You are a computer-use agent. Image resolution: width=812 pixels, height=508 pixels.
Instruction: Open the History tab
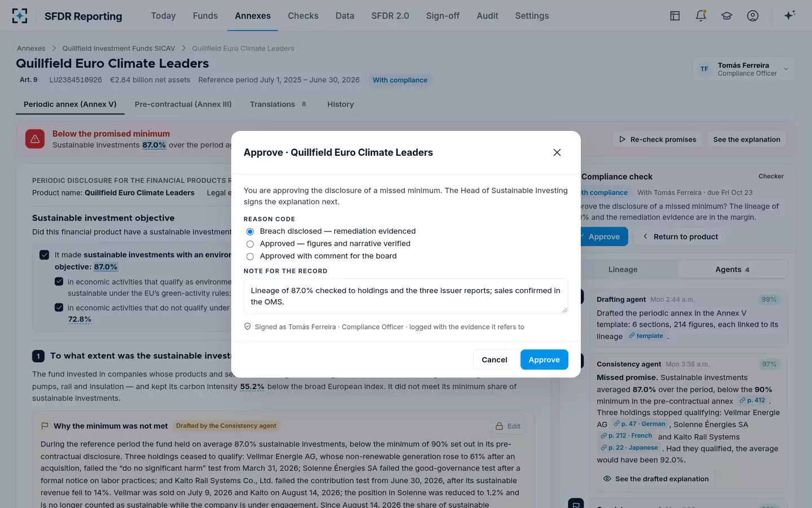(x=341, y=104)
